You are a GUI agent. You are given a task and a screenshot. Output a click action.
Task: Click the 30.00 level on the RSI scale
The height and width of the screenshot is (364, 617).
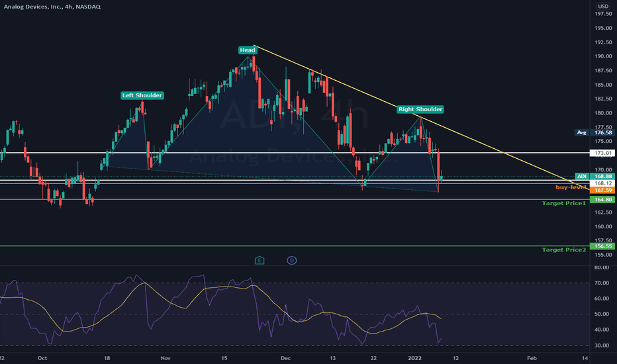pyautogui.click(x=602, y=345)
